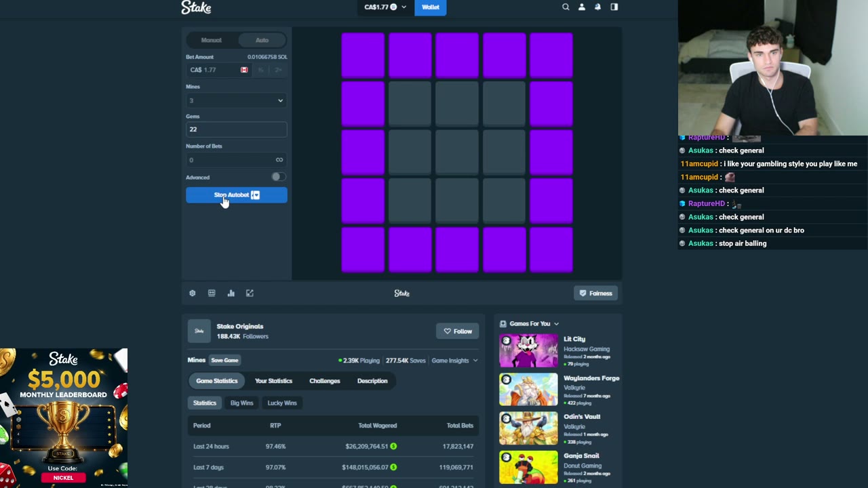Open the user profile icon
The width and height of the screenshot is (868, 488).
582,7
